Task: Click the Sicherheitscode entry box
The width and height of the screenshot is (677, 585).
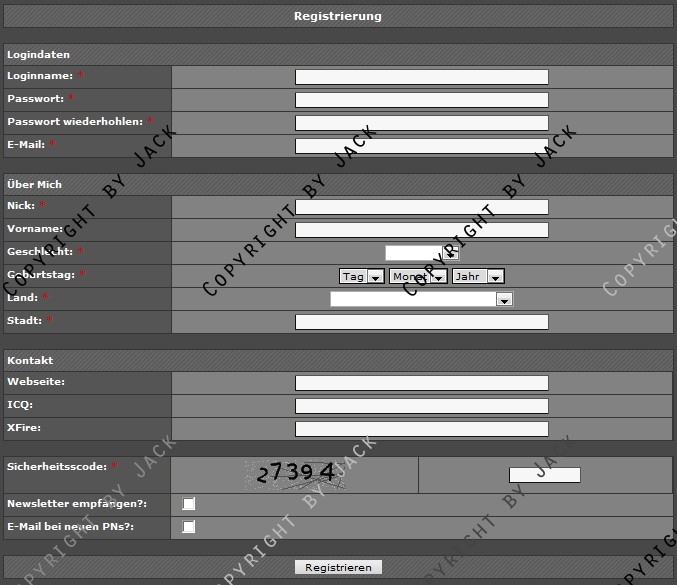Action: tap(545, 475)
